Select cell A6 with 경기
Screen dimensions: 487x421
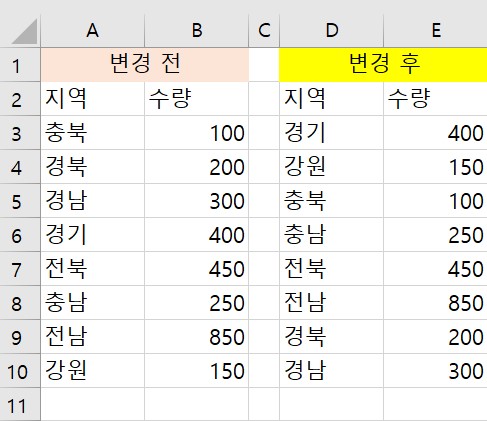93,235
